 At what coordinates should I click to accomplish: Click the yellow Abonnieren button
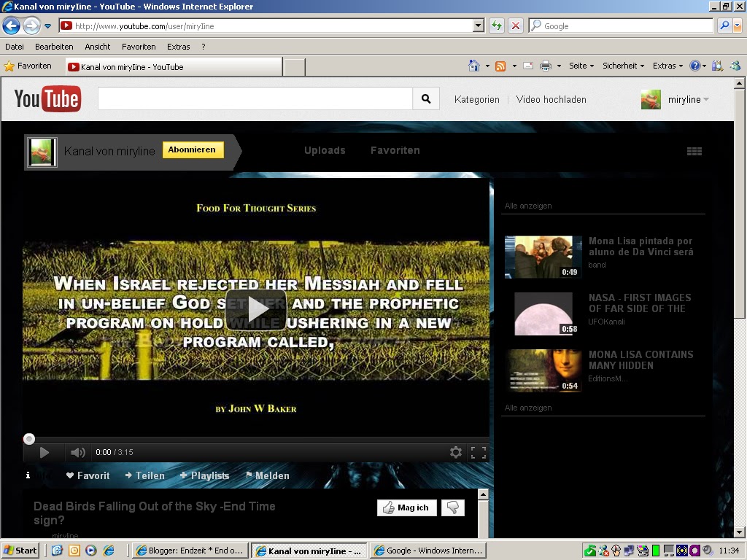tap(193, 149)
